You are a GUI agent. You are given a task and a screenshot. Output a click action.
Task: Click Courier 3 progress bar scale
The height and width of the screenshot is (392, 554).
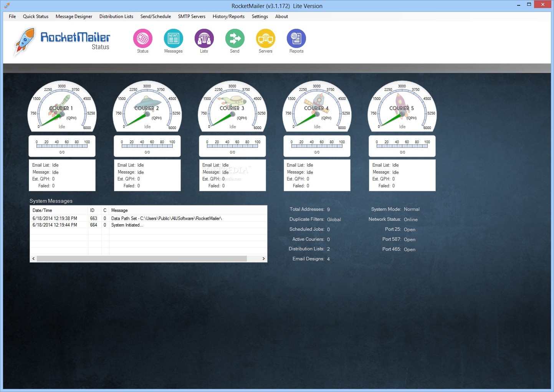point(232,146)
